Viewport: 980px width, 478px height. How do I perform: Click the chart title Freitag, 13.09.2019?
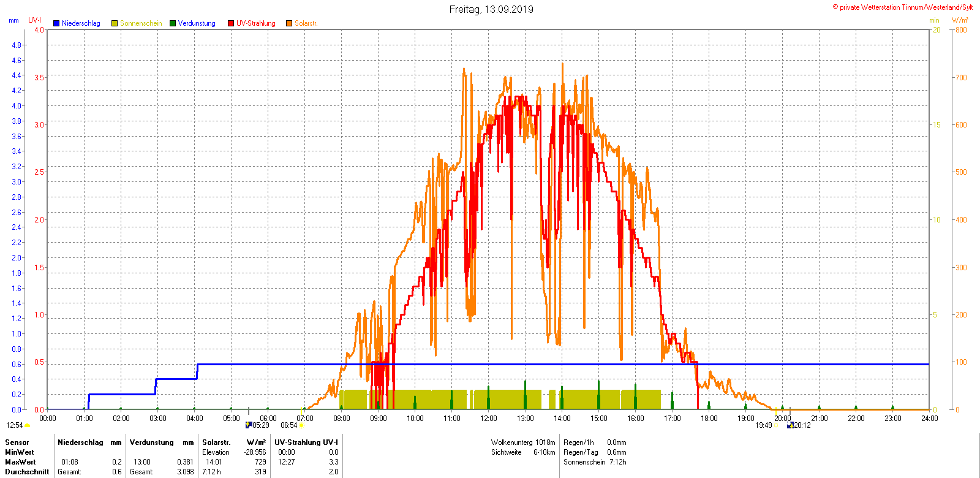click(491, 9)
